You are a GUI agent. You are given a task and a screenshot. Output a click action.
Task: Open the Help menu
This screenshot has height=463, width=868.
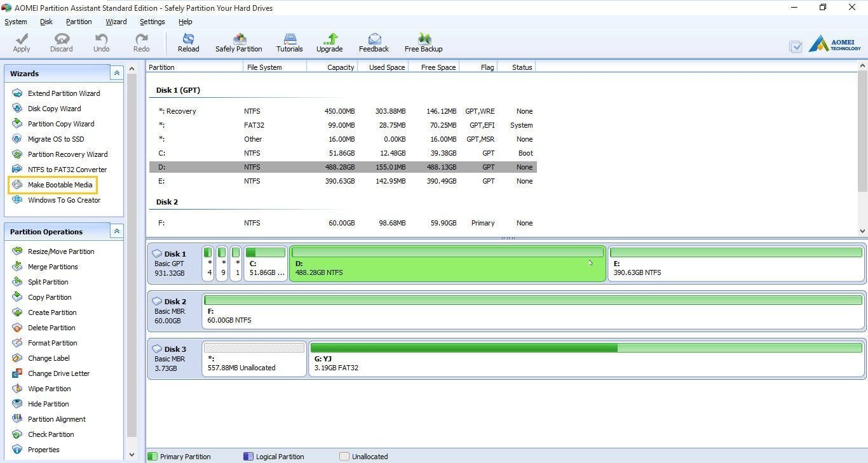(185, 22)
